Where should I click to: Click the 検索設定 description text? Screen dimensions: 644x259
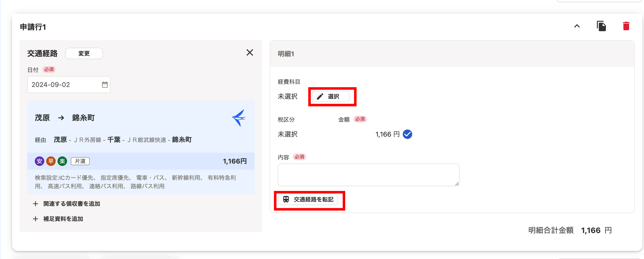135,182
